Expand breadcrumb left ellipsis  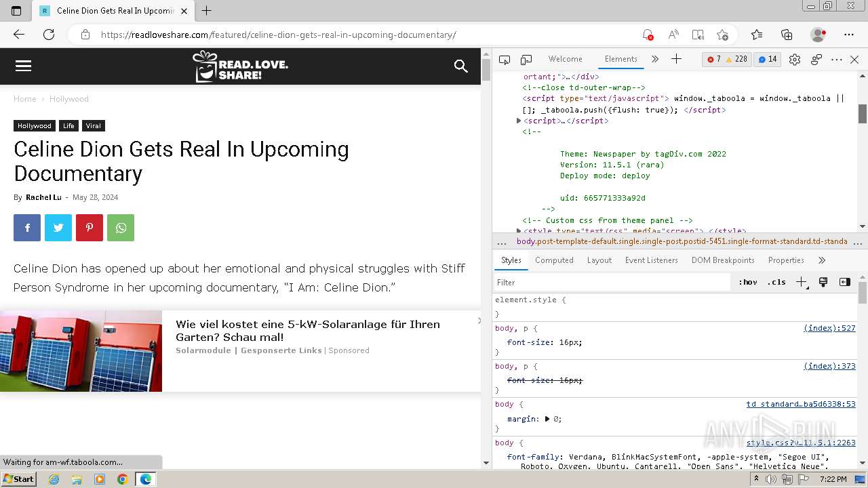[502, 241]
